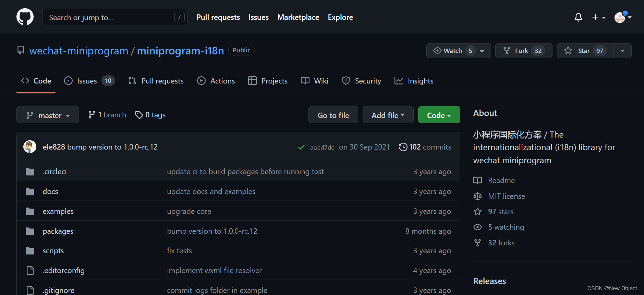
Task: View the 0 tags list
Action: coord(150,115)
